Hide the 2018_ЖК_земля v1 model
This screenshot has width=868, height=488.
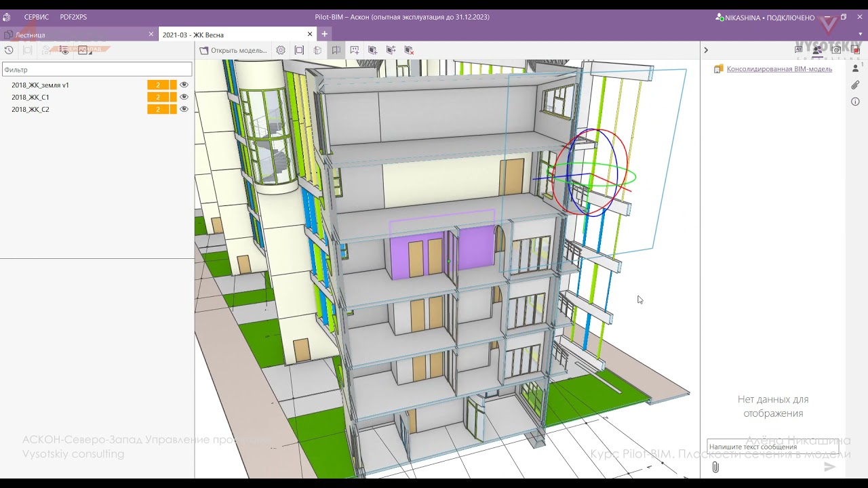(x=184, y=85)
